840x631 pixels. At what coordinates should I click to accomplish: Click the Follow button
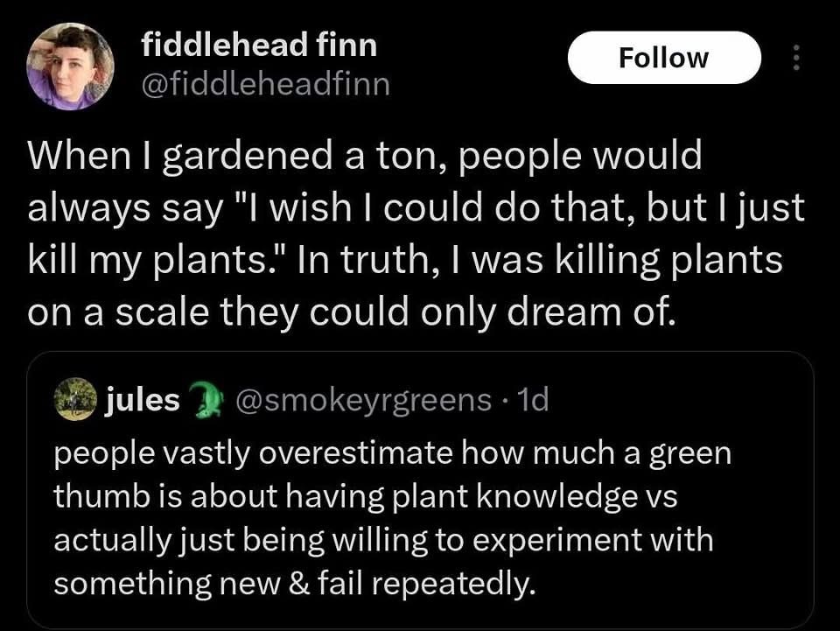[x=664, y=58]
